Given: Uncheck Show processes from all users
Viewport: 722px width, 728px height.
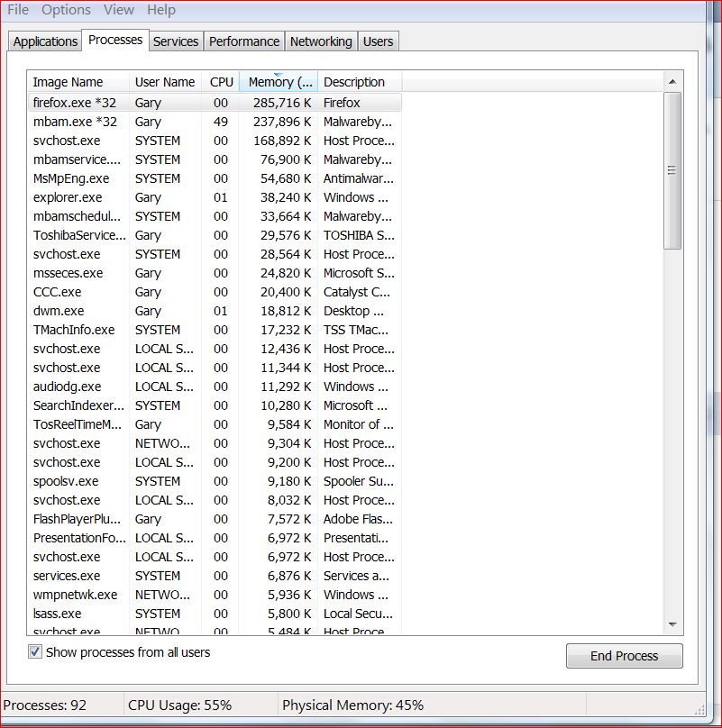Looking at the screenshot, I should coord(35,651).
